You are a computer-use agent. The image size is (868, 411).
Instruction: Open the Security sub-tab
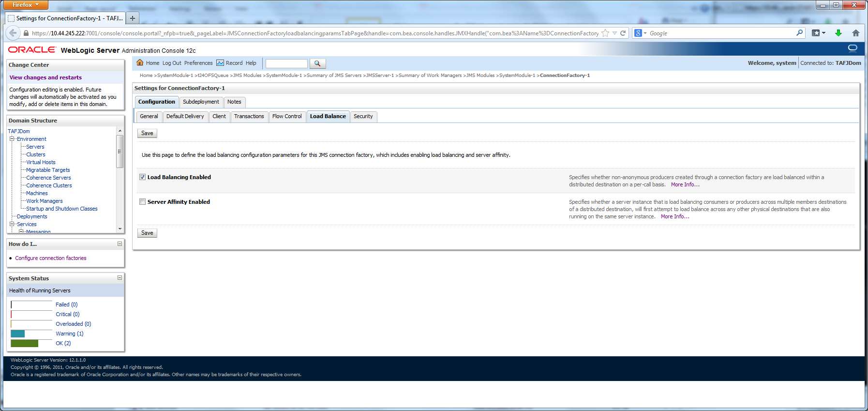(x=363, y=116)
